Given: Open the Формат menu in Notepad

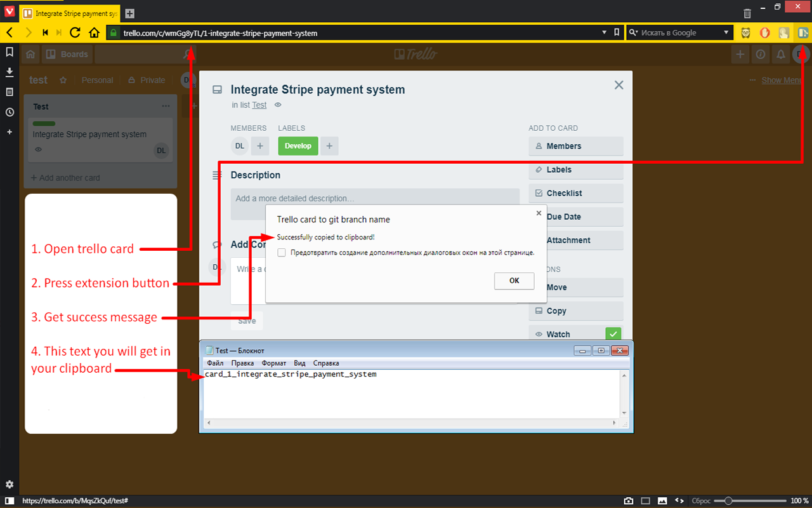Looking at the screenshot, I should point(273,363).
